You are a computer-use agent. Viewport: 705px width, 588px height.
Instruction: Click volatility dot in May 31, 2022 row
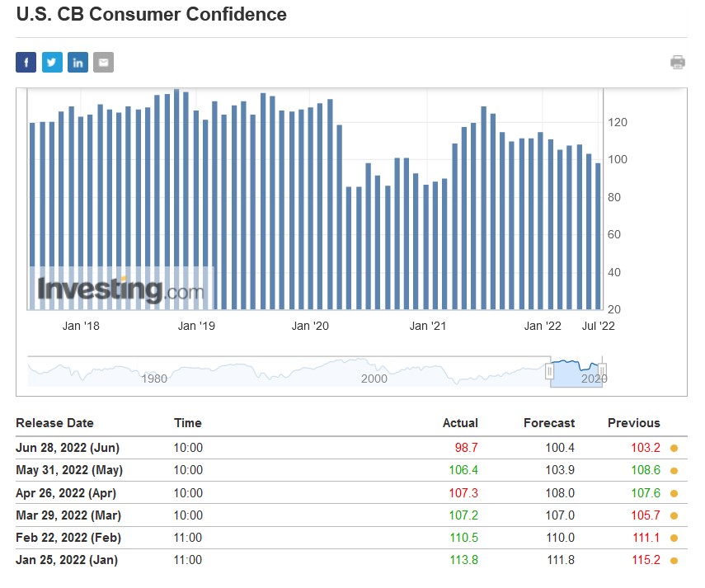coord(674,471)
